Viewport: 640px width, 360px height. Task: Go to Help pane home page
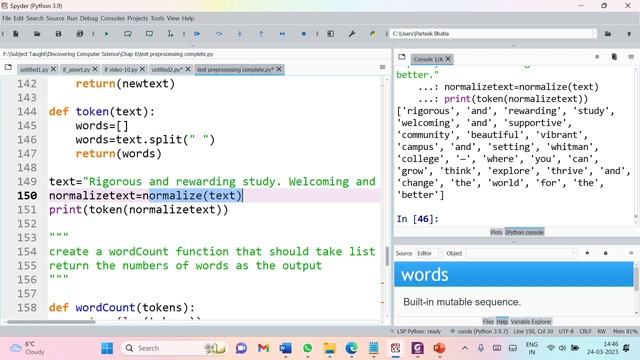pos(587,253)
